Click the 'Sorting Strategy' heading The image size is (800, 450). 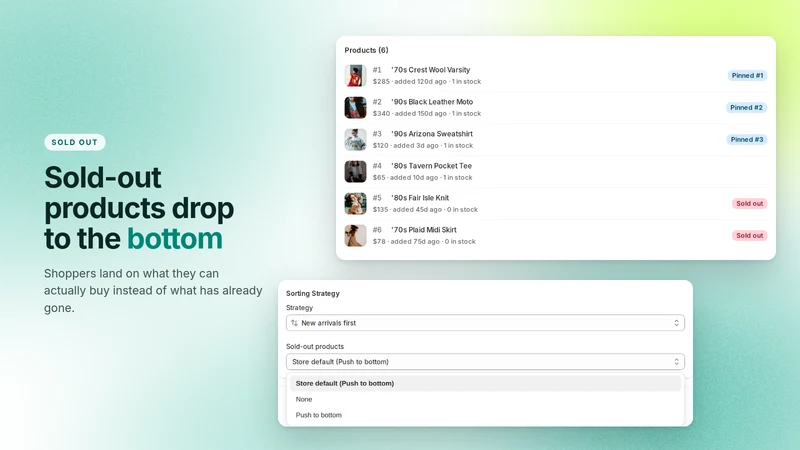click(x=313, y=293)
